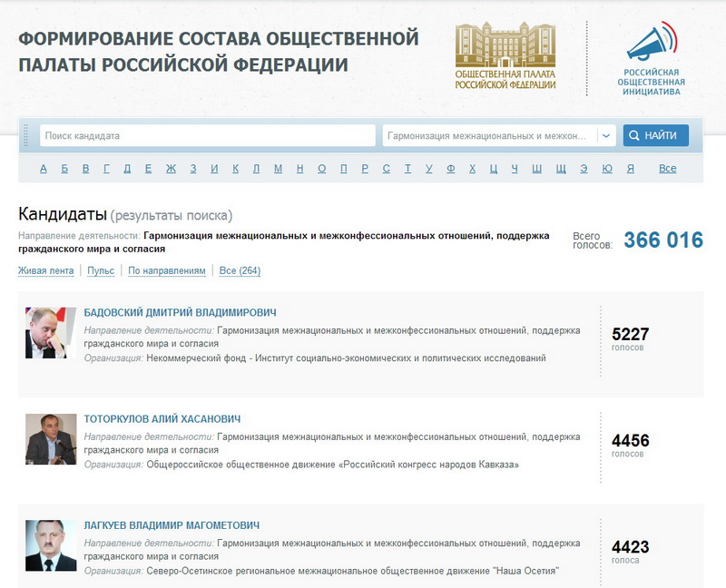Filter candidates by letter Б
Screen dimensions: 726x588
pos(64,169)
